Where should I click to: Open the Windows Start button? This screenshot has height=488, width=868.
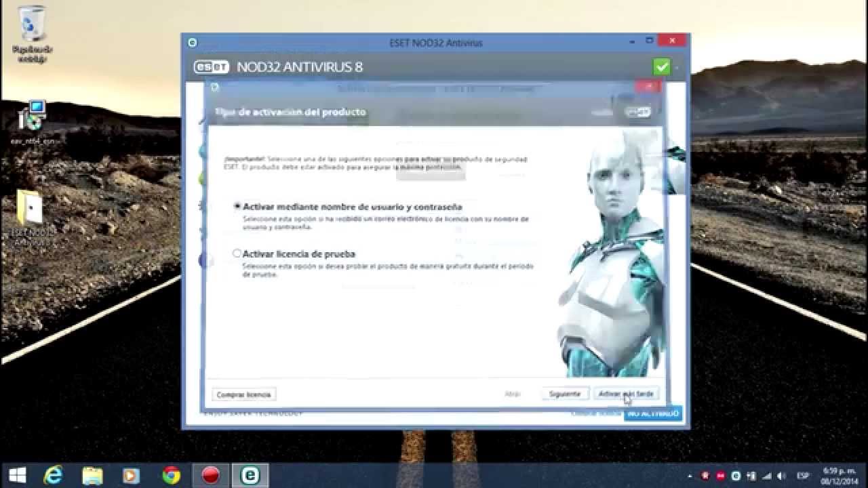[x=17, y=475]
